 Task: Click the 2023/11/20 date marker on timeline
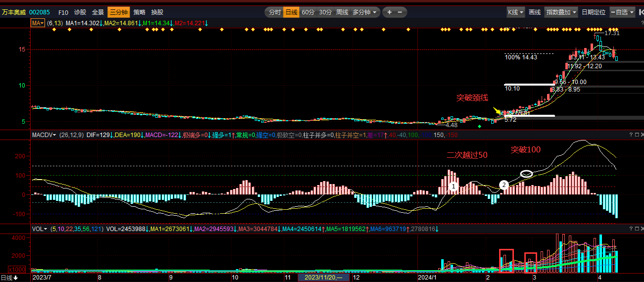(323, 278)
